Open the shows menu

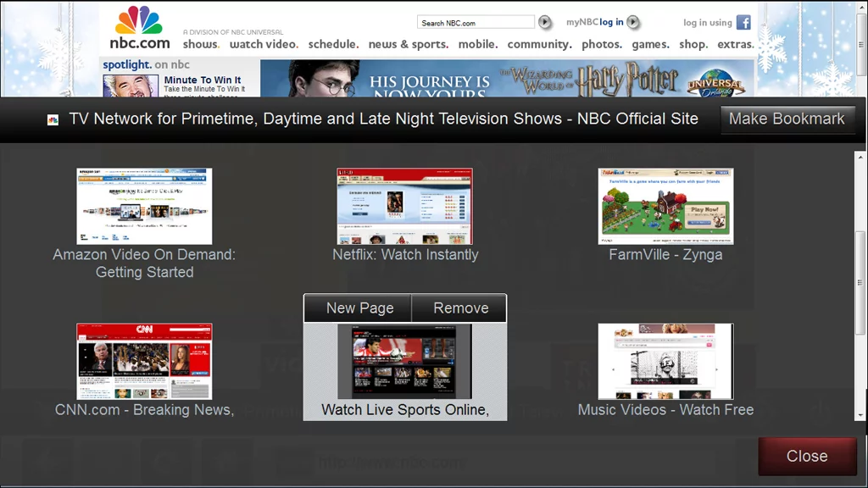[201, 44]
